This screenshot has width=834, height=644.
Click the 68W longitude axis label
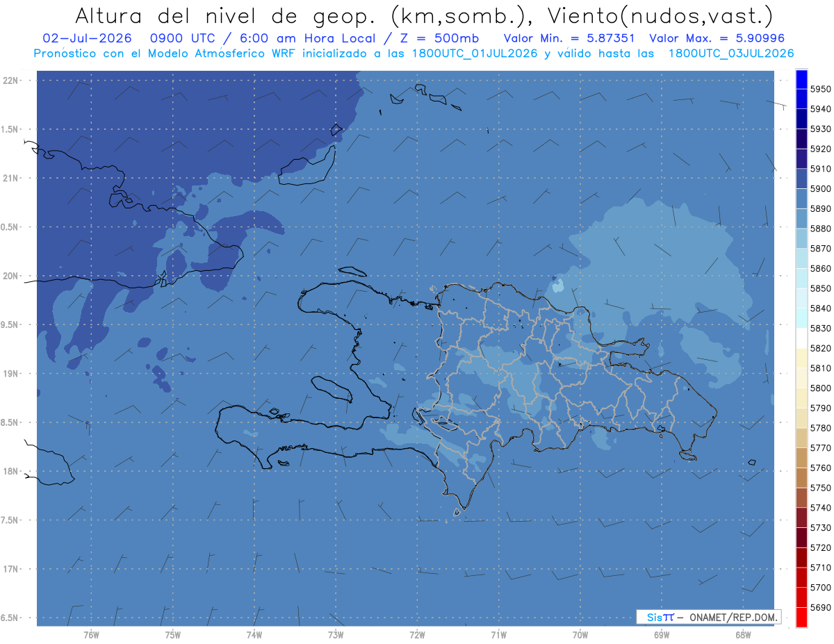click(742, 635)
